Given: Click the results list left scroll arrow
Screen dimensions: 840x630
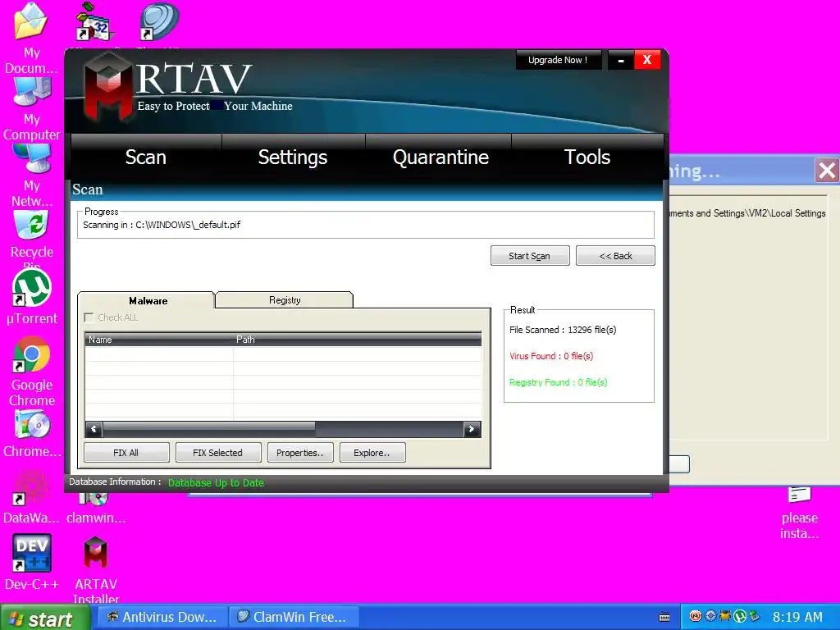Looking at the screenshot, I should coord(94,429).
